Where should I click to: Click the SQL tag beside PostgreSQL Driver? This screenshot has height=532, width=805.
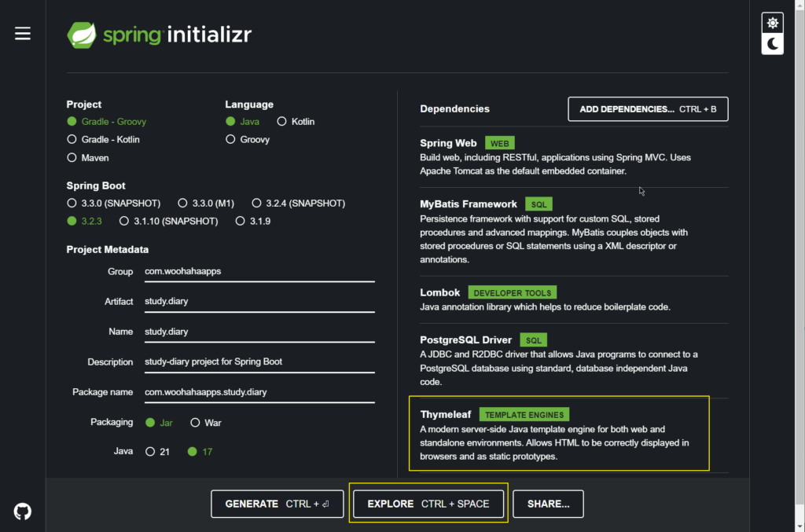click(x=534, y=340)
